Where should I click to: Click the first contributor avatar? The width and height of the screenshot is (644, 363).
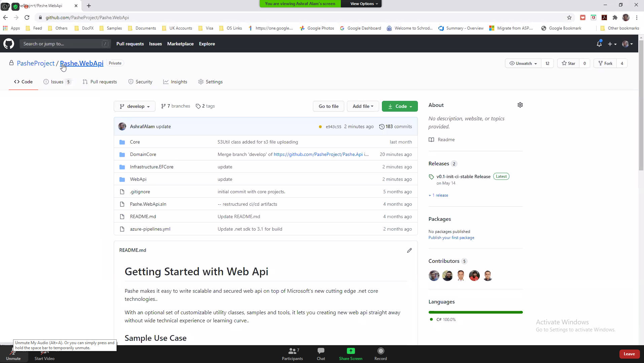coord(434,276)
